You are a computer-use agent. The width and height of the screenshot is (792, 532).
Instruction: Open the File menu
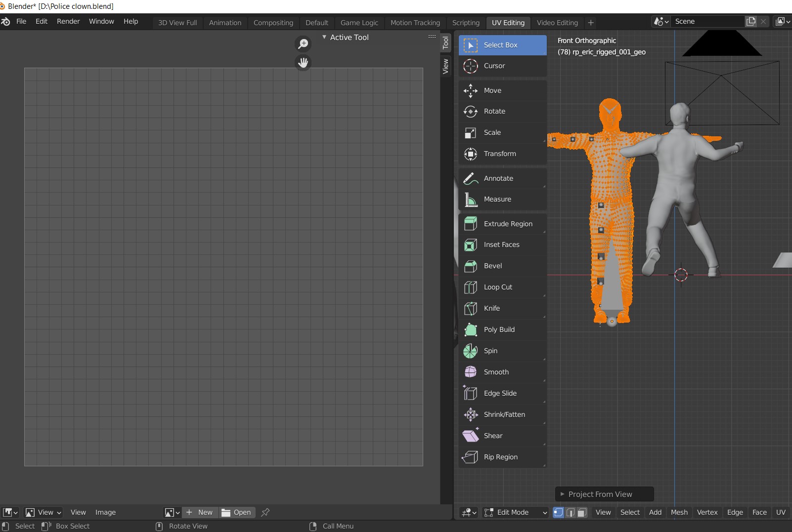pyautogui.click(x=21, y=21)
